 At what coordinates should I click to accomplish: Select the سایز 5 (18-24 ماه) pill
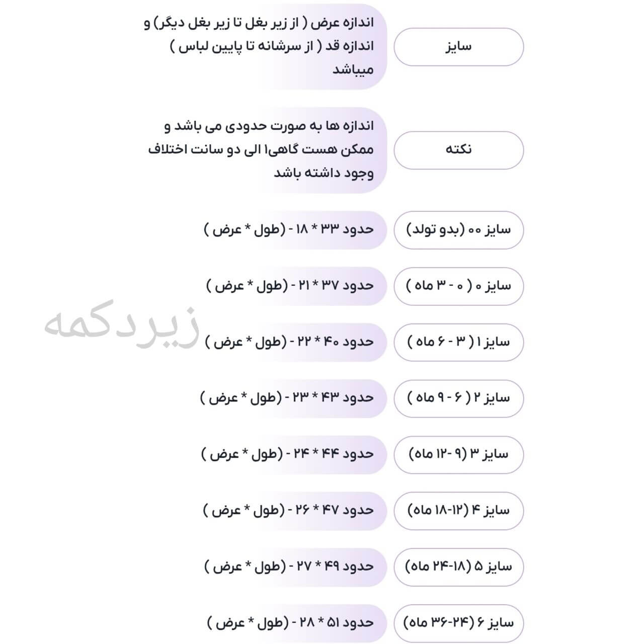click(458, 567)
